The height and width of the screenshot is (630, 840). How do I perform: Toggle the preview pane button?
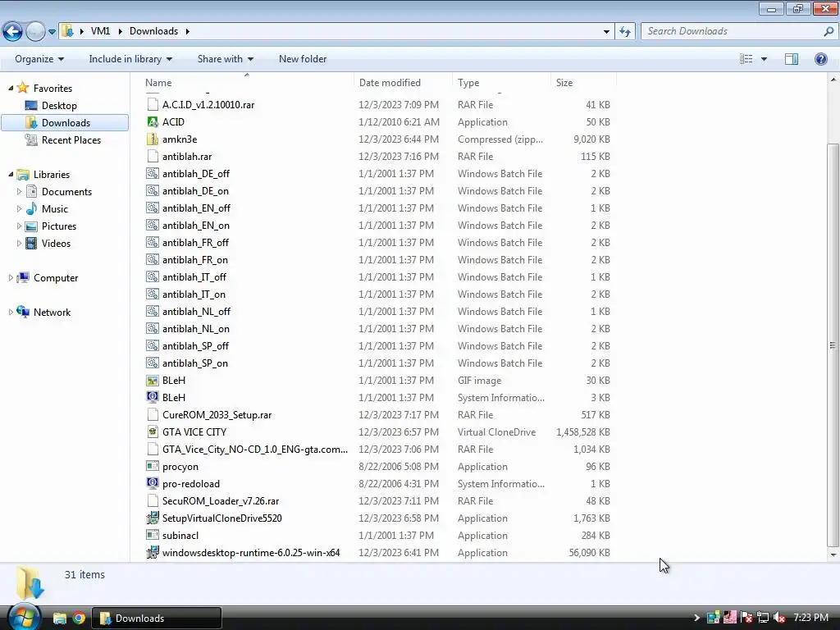coord(792,59)
